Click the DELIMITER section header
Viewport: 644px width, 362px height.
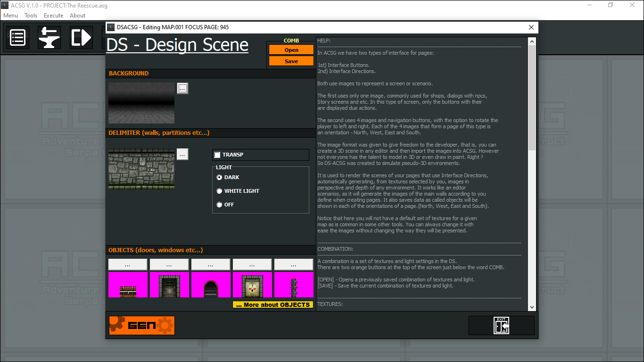tap(159, 133)
